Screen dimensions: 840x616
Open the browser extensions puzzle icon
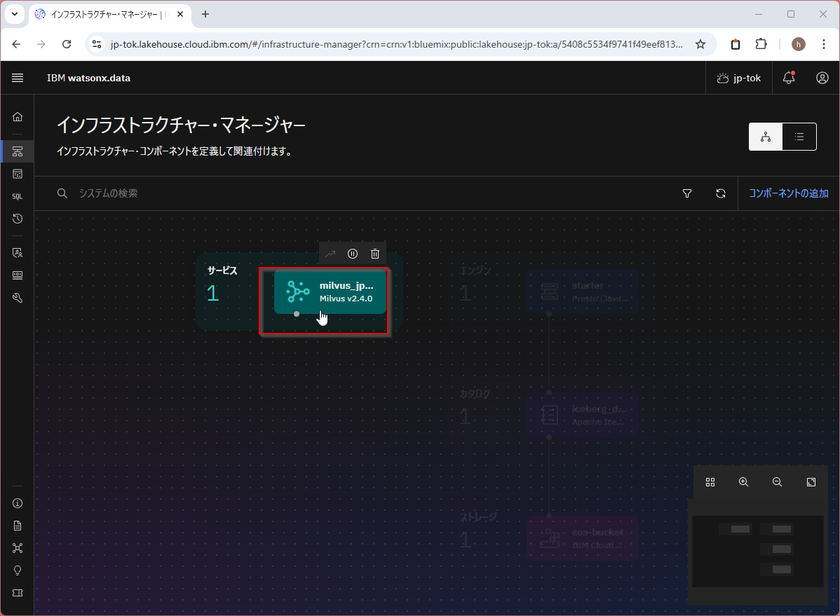pos(761,44)
